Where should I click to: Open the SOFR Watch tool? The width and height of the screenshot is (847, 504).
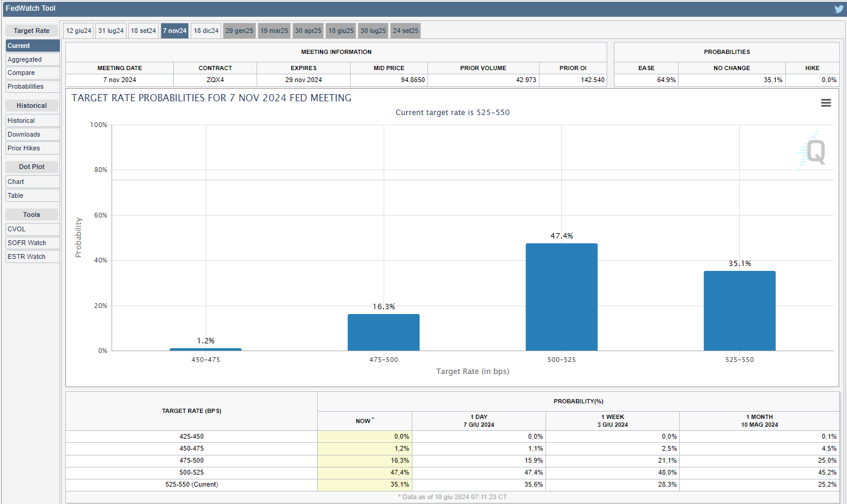click(x=32, y=243)
